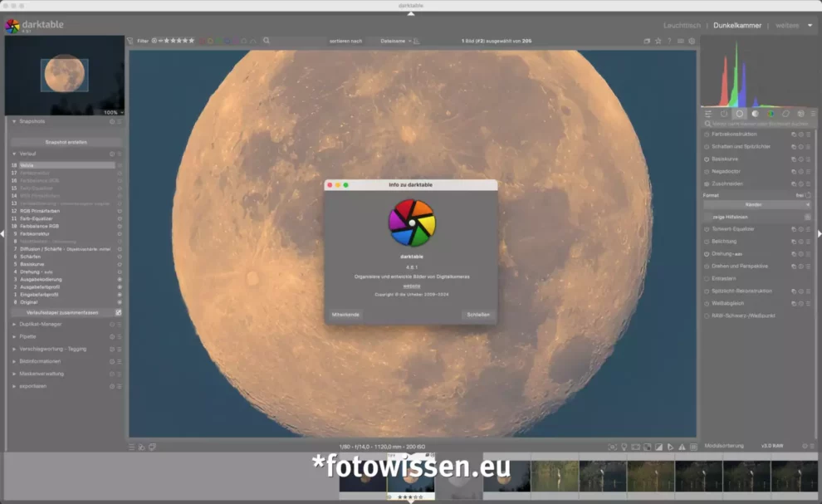This screenshot has height=504, width=822.
Task: Open the global preferences gear icon
Action: (x=692, y=41)
